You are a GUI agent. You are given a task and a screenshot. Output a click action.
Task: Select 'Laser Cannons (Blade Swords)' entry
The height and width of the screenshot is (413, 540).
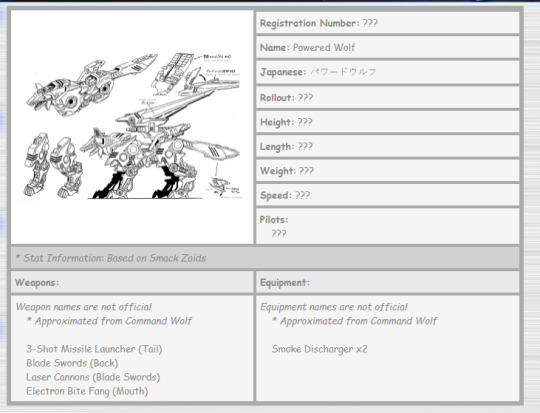click(93, 377)
